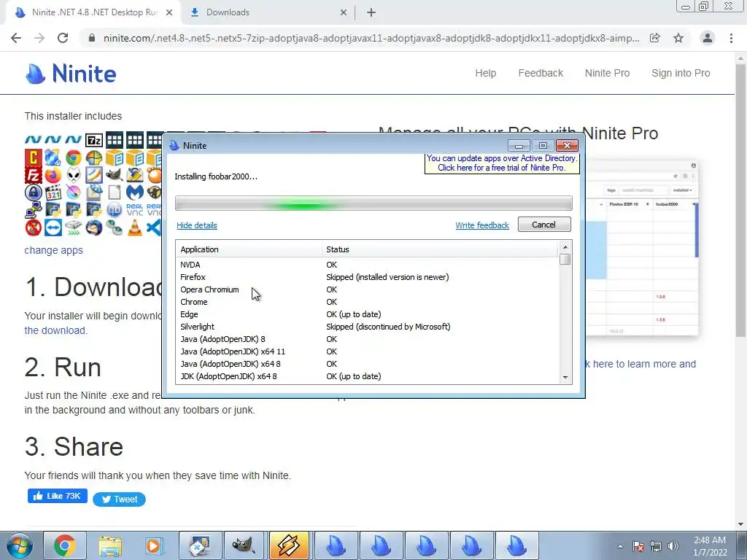The width and height of the screenshot is (747, 560).
Task: Click the PuTTY connected computers icon
Action: click(34, 209)
